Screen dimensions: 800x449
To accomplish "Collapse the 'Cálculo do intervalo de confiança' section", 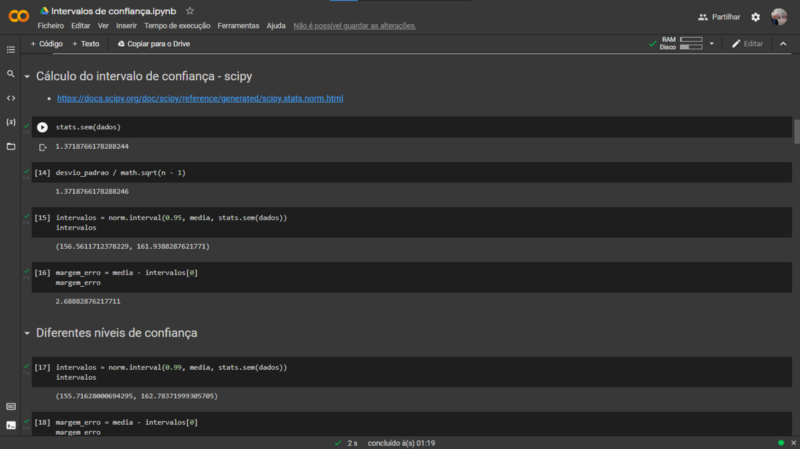I will (x=27, y=77).
